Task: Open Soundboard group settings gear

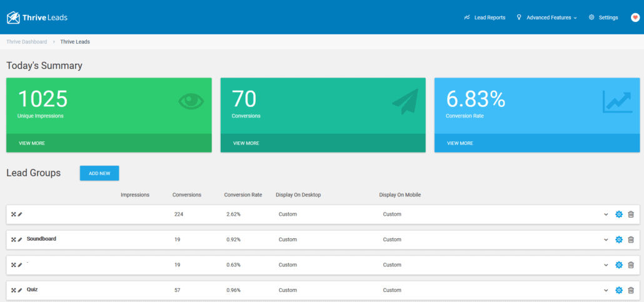Action: tap(619, 240)
